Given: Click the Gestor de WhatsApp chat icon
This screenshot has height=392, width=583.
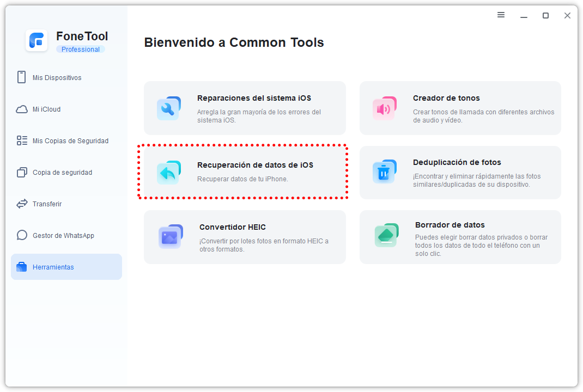Looking at the screenshot, I should (x=22, y=236).
